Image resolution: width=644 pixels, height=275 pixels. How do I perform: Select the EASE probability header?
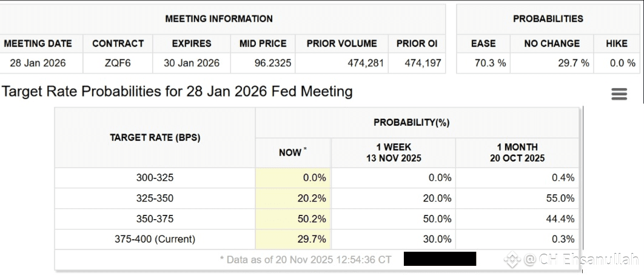tap(483, 44)
